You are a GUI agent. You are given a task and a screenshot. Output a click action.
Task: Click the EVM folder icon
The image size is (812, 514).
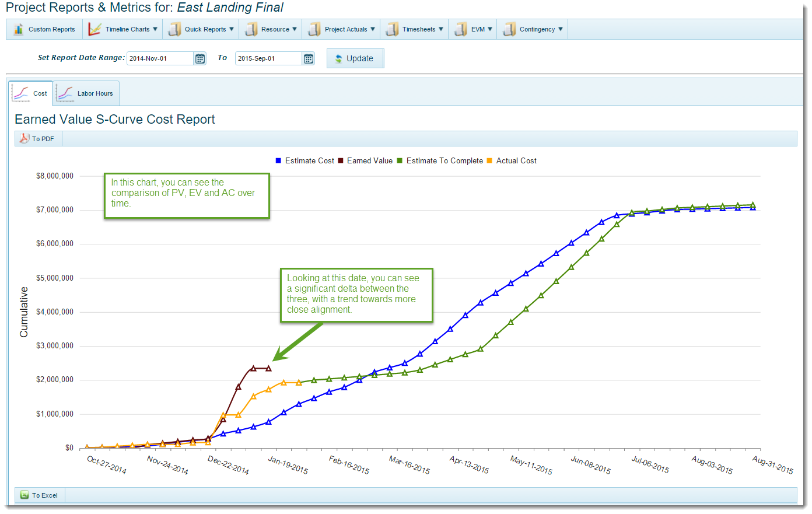(x=461, y=29)
